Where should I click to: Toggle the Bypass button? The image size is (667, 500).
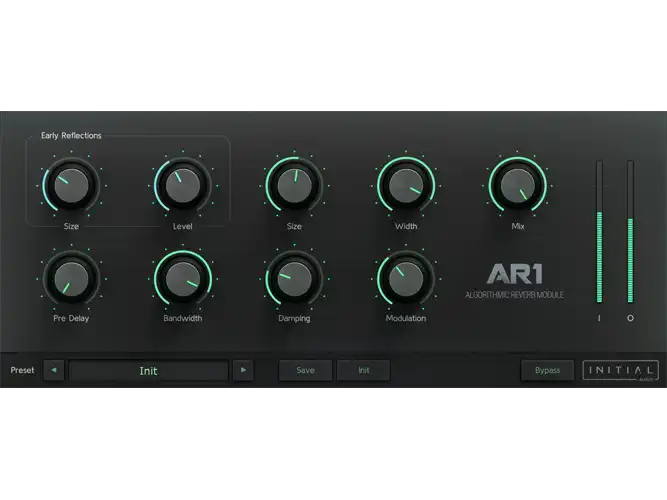pos(547,370)
